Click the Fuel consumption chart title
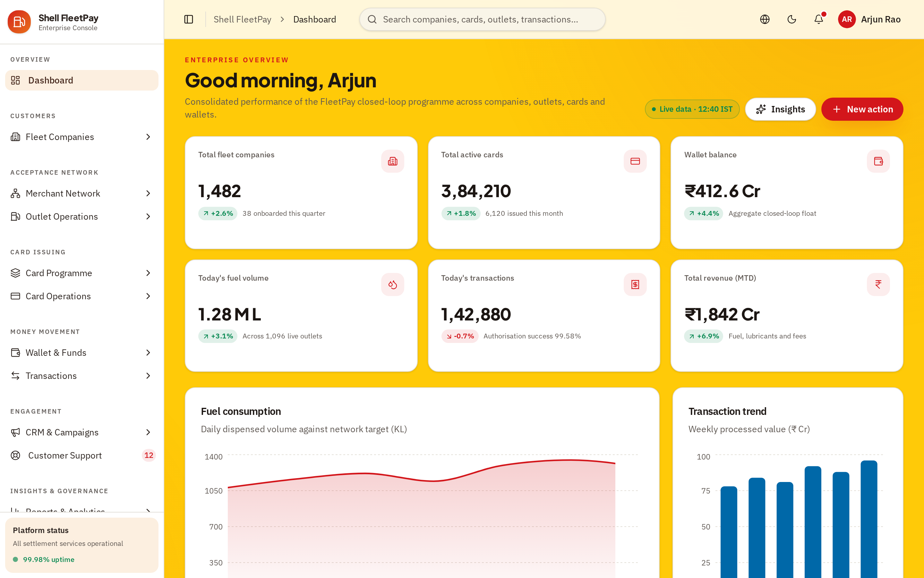This screenshot has height=578, width=924. 241,411
